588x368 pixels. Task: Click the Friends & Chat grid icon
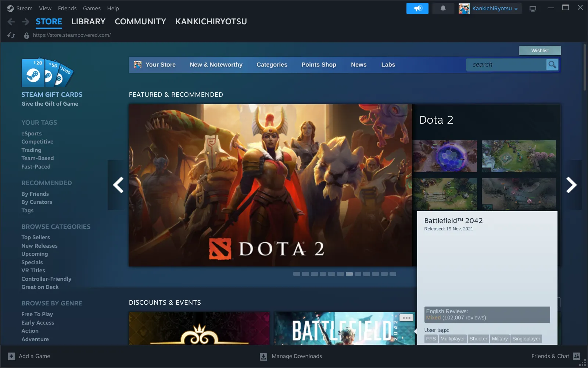pos(577,356)
